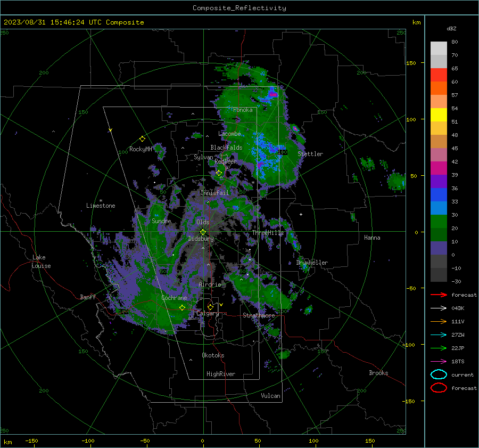Click the red forecast arrow in legend
The height and width of the screenshot is (448, 479).
coord(439,295)
